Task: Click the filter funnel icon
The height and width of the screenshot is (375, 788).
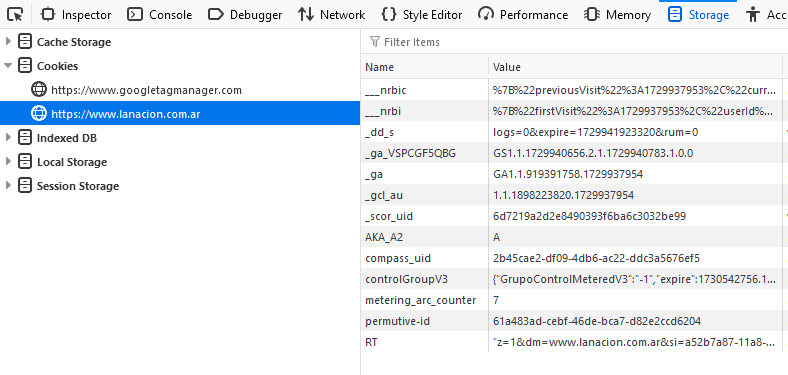Action: pyautogui.click(x=374, y=42)
